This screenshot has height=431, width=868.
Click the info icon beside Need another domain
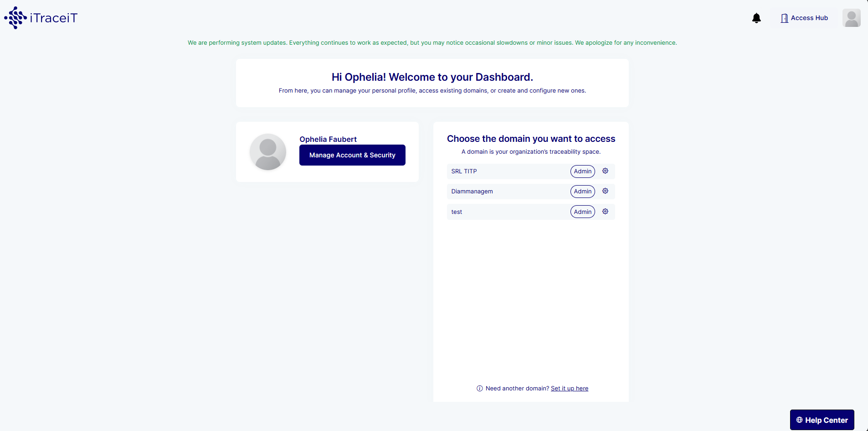coord(479,389)
